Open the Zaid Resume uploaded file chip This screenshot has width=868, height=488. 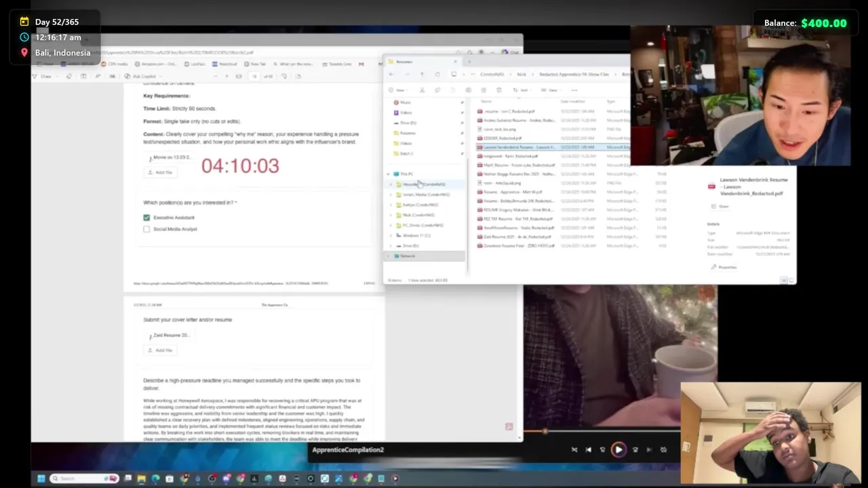pos(170,335)
